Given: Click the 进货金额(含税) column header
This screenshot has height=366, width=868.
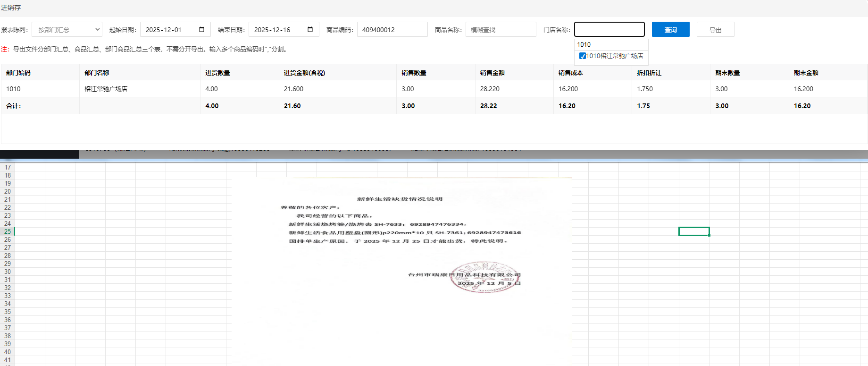Looking at the screenshot, I should click(x=304, y=73).
